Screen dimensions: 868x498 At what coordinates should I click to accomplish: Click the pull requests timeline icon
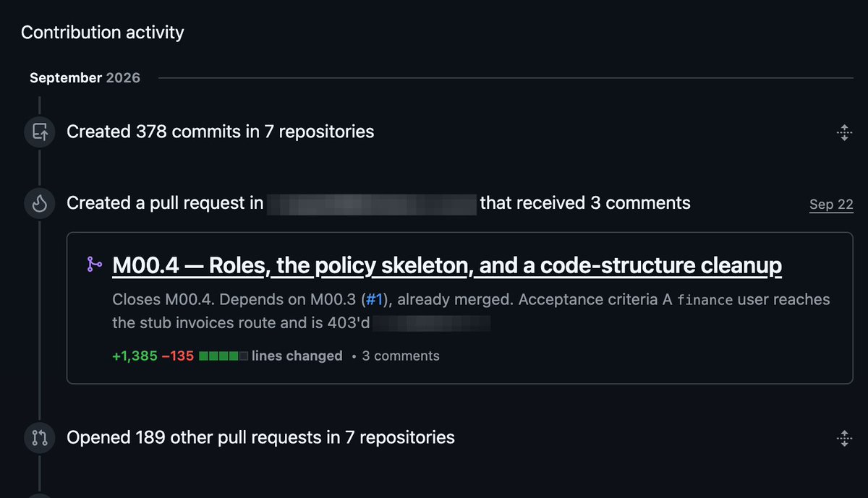pyautogui.click(x=39, y=437)
